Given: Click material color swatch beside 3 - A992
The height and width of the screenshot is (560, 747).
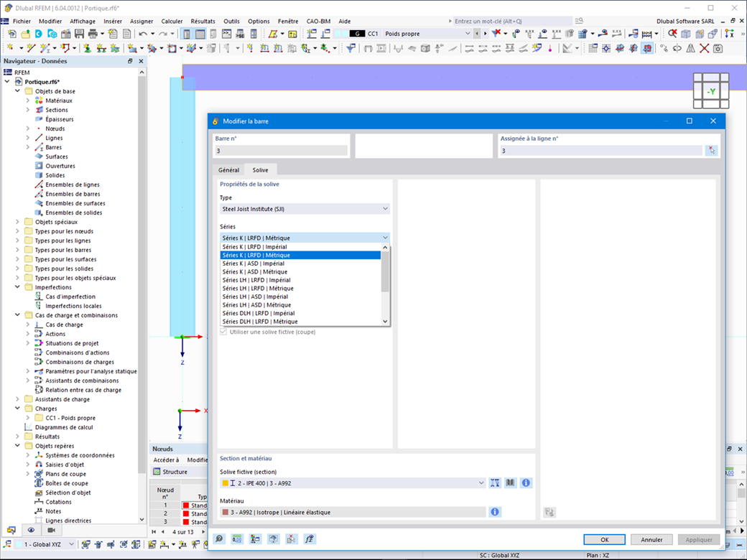Looking at the screenshot, I should pyautogui.click(x=226, y=513).
